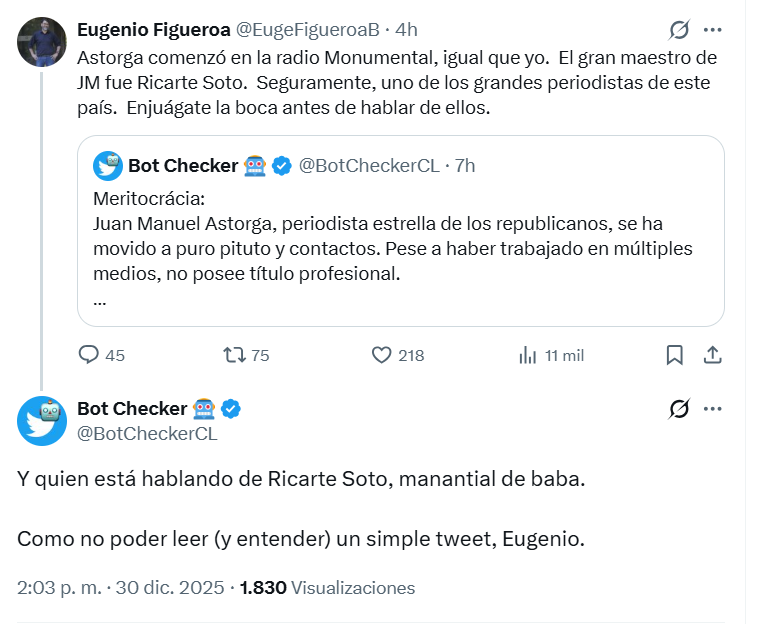Open Eugenio Figueroa's profile picture
Screen dimensions: 762x624
[x=42, y=43]
